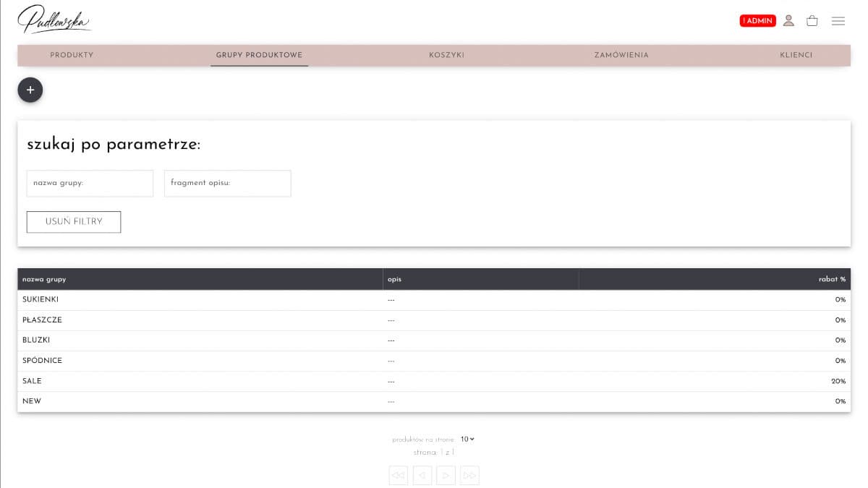This screenshot has width=868, height=488.
Task: Open the shopping bag icon
Action: [812, 21]
